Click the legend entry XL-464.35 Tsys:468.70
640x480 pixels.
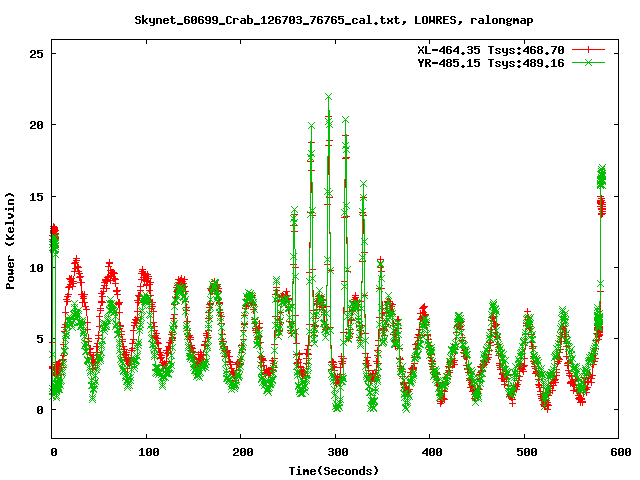point(491,50)
